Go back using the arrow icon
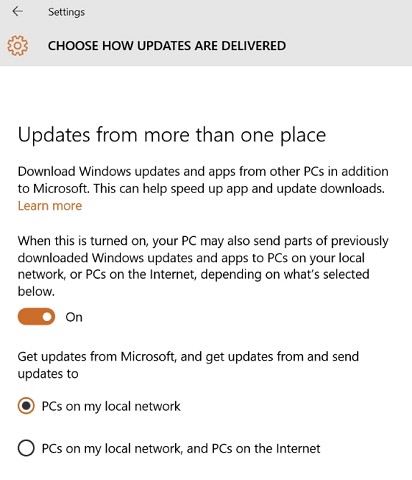Viewport: 412px width, 480px height. [17, 11]
